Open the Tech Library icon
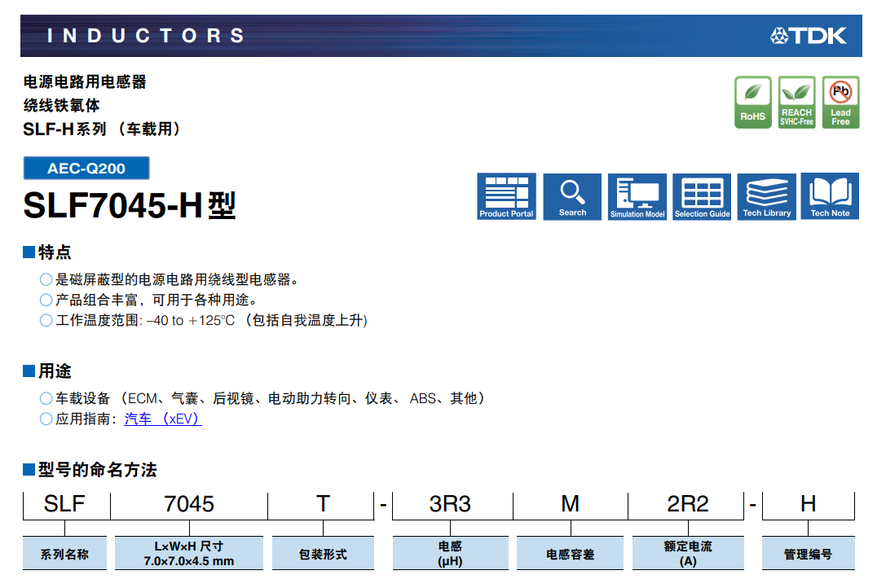This screenshot has height=588, width=886. 767,196
